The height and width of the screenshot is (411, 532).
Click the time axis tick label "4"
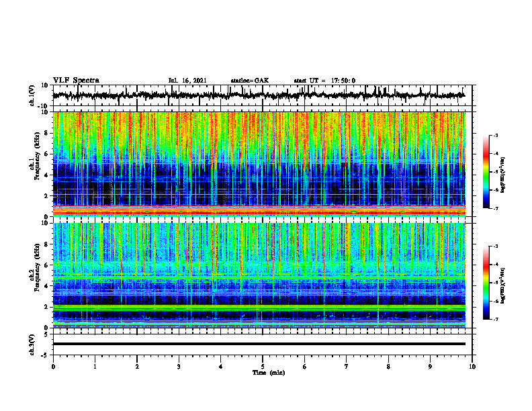click(220, 367)
